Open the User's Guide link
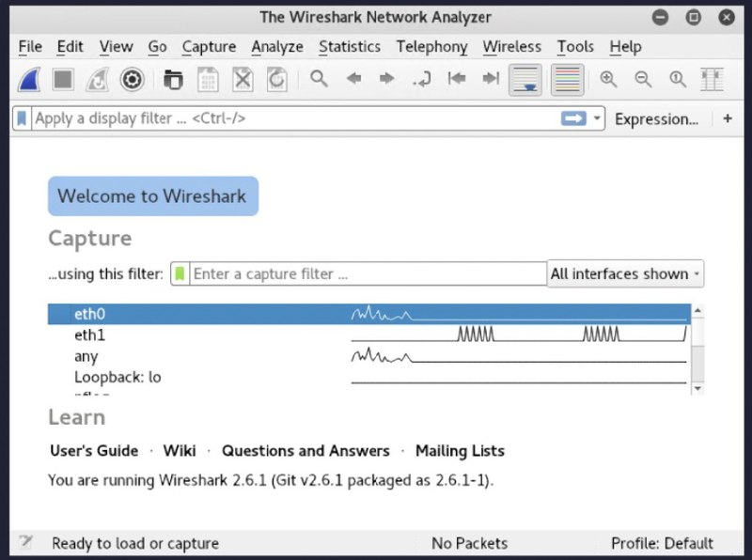Viewport: 752px width, 560px height. (94, 451)
